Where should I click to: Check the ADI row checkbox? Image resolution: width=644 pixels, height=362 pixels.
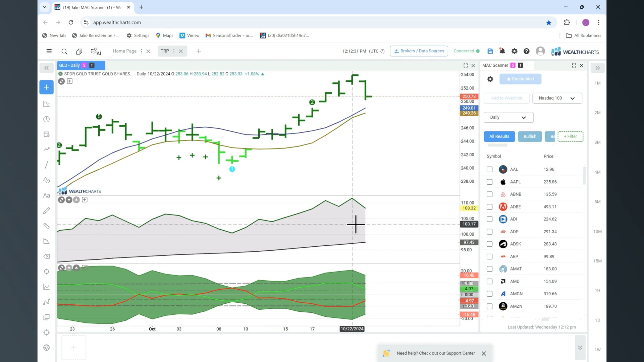pyautogui.click(x=490, y=219)
